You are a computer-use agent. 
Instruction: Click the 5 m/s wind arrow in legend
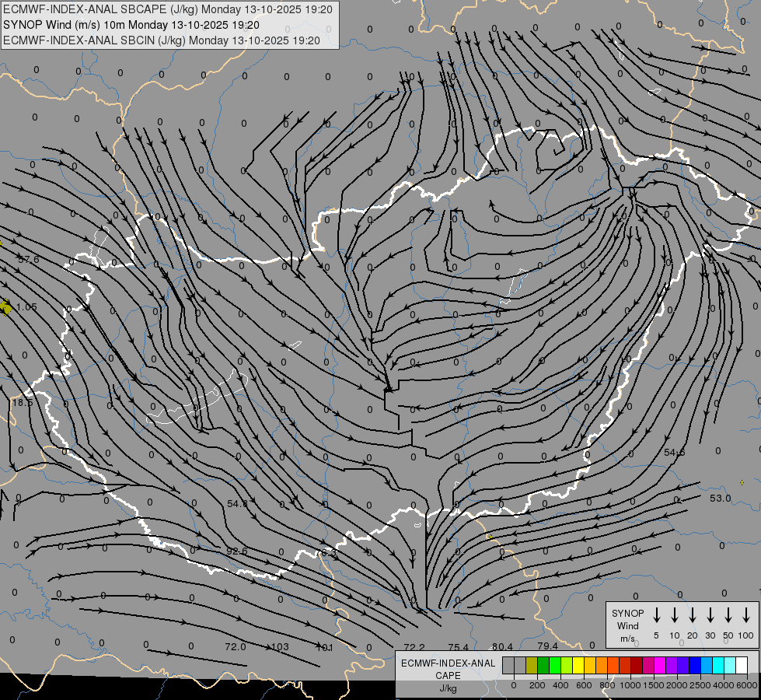(656, 615)
